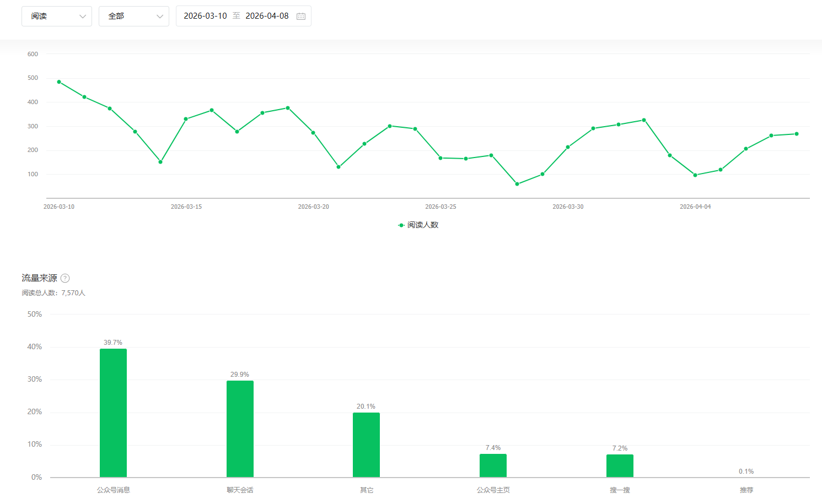Click the help icon beside 流量来源
The width and height of the screenshot is (822, 504).
point(65,278)
